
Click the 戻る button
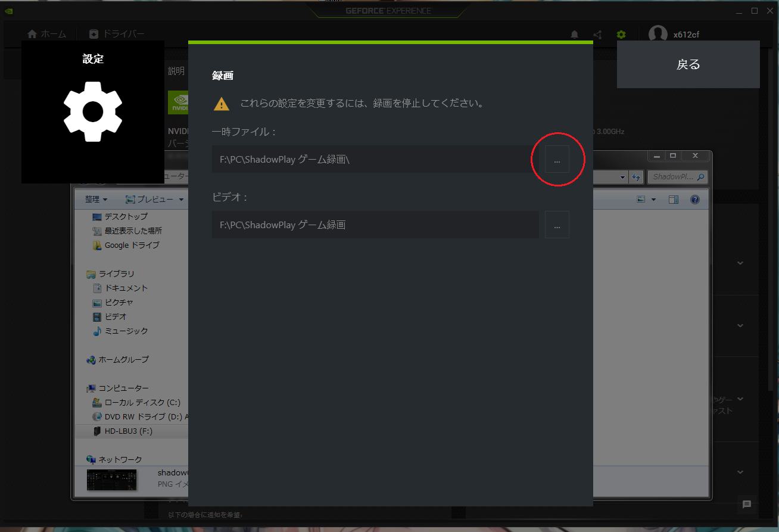688,64
